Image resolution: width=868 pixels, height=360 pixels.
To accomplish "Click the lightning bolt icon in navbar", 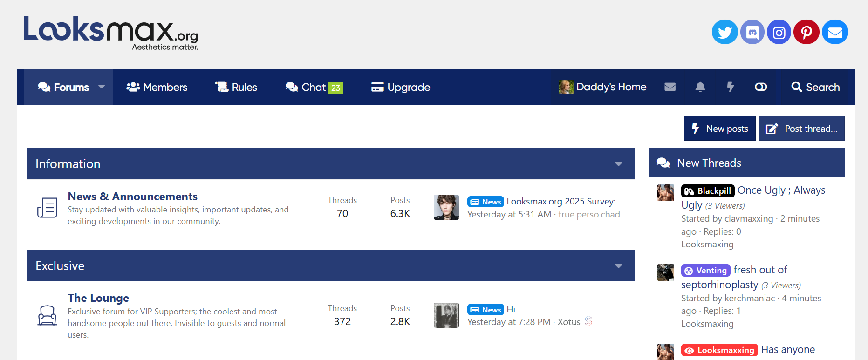I will click(x=730, y=87).
